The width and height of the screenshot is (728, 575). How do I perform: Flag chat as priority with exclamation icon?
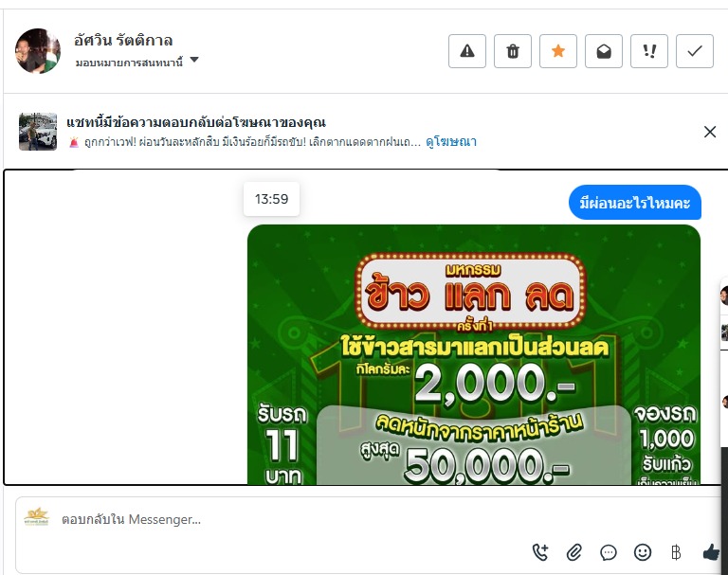649,51
